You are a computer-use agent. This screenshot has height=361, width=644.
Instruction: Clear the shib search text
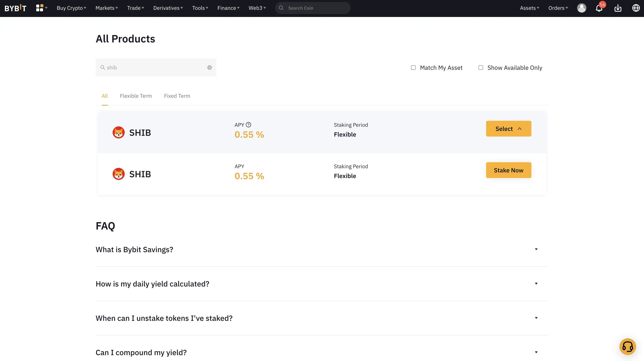coord(210,68)
